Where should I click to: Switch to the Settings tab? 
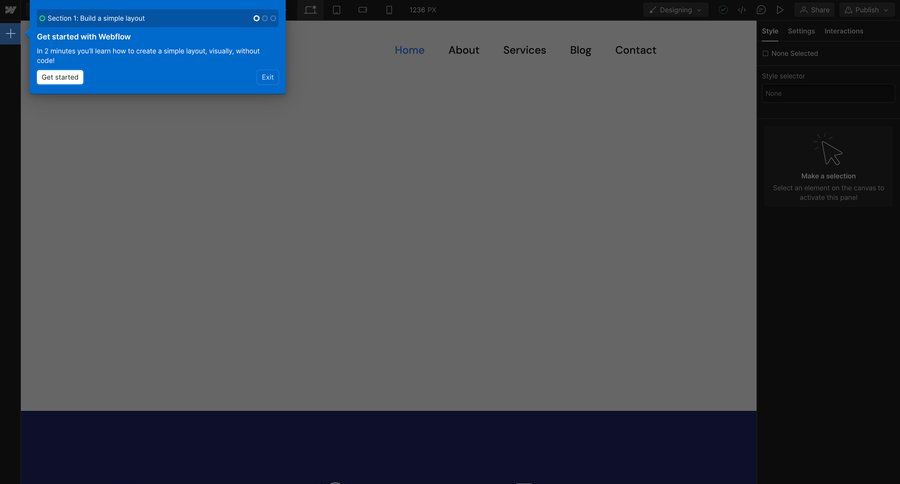(801, 31)
